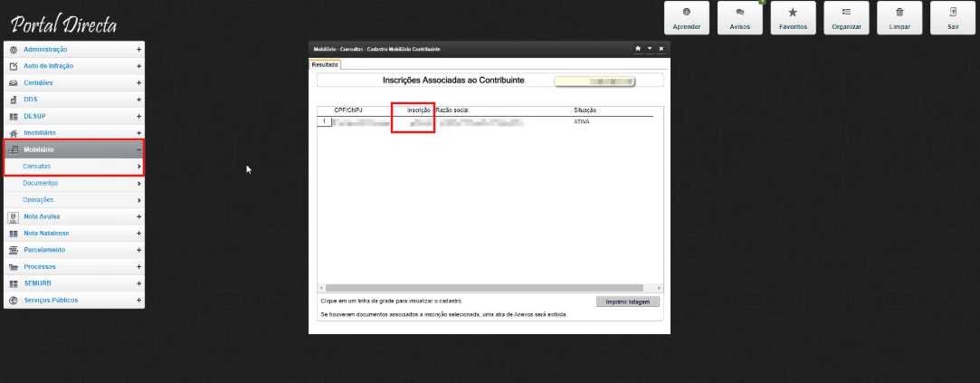The image size is (980, 383).
Task: Click the DESUP icon in sidebar
Action: point(14,117)
